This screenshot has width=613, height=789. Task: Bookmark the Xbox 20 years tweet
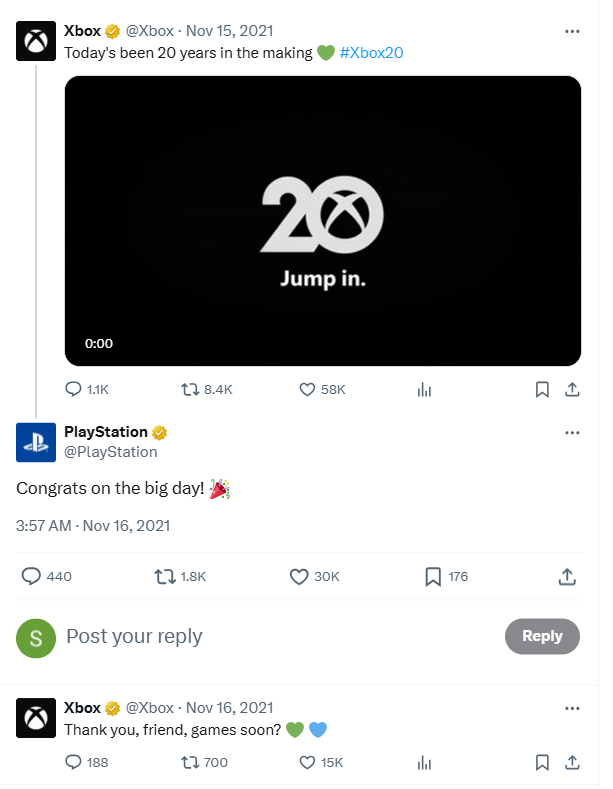tap(542, 389)
